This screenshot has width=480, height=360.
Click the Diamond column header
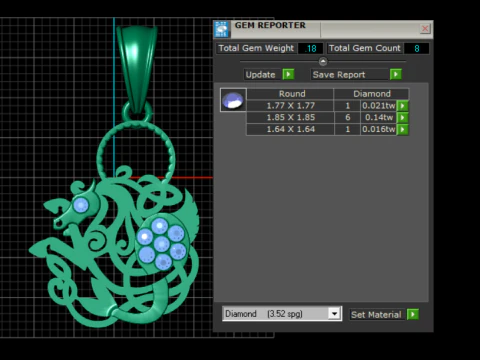coord(371,94)
